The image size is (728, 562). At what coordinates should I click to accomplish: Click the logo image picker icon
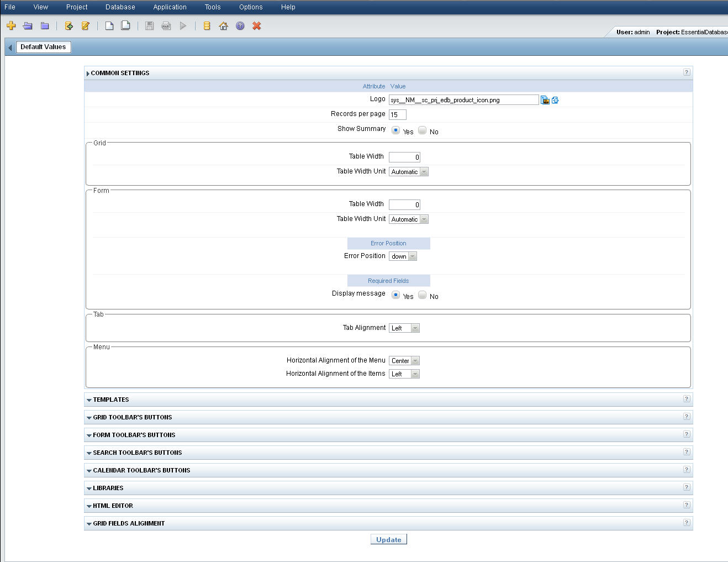(545, 100)
